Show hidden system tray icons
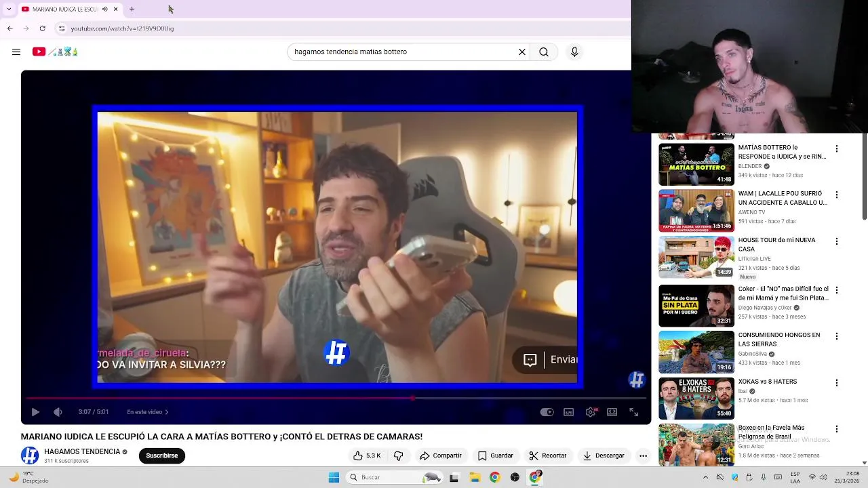This screenshot has width=868, height=488. (x=705, y=477)
